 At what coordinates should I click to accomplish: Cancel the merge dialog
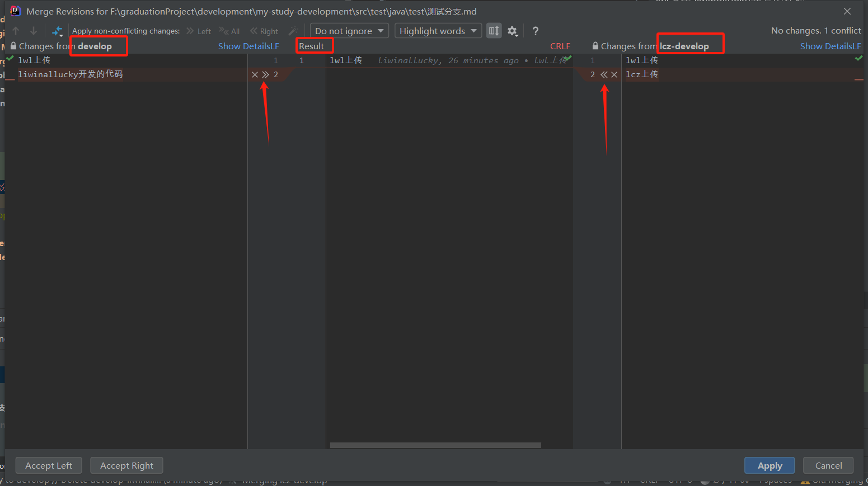828,465
